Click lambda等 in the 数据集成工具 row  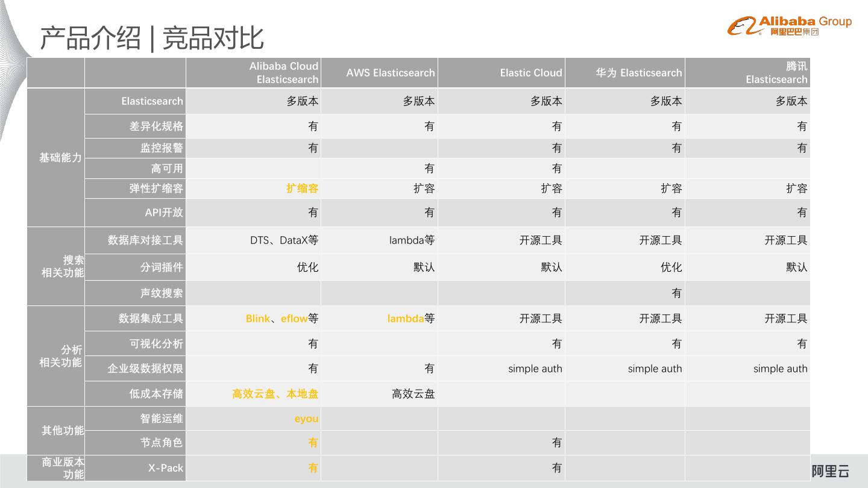[x=411, y=319]
